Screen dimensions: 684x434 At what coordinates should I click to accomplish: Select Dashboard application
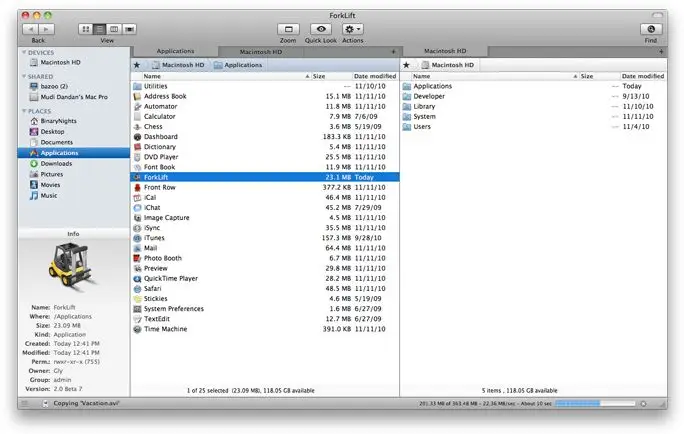pyautogui.click(x=265, y=137)
